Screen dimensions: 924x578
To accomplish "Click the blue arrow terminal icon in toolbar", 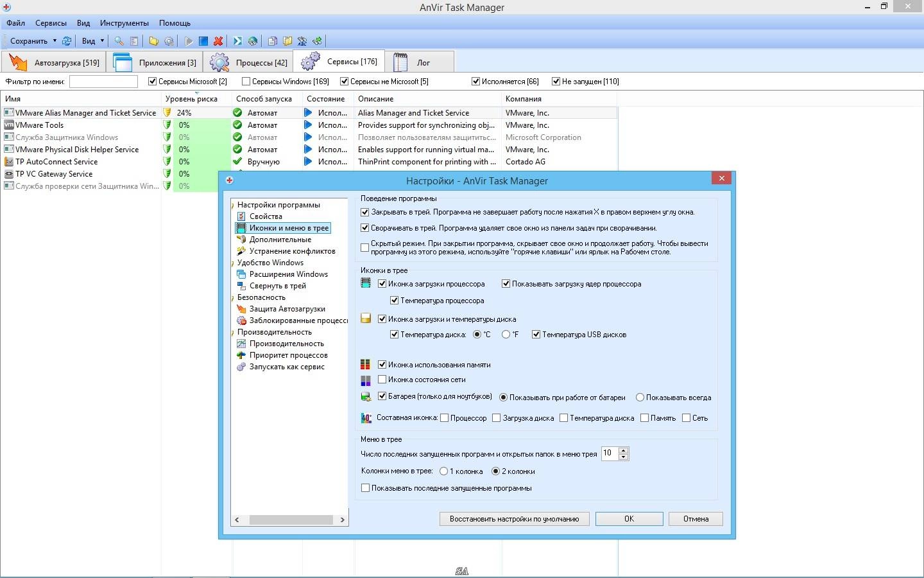I will (x=238, y=40).
